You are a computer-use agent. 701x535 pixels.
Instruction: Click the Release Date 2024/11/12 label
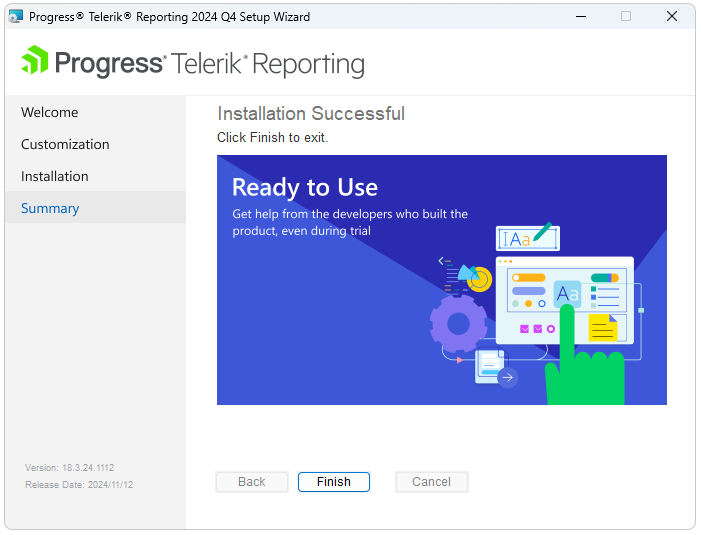(79, 484)
